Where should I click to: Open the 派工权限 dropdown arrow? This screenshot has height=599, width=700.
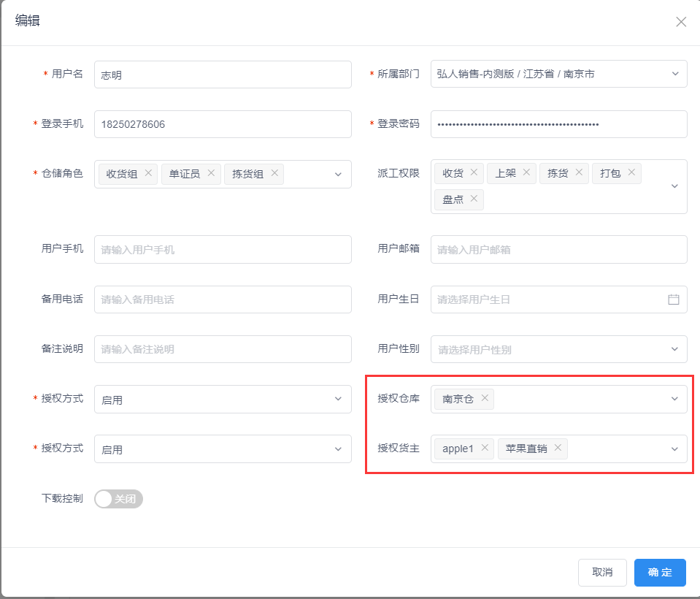pyautogui.click(x=675, y=186)
